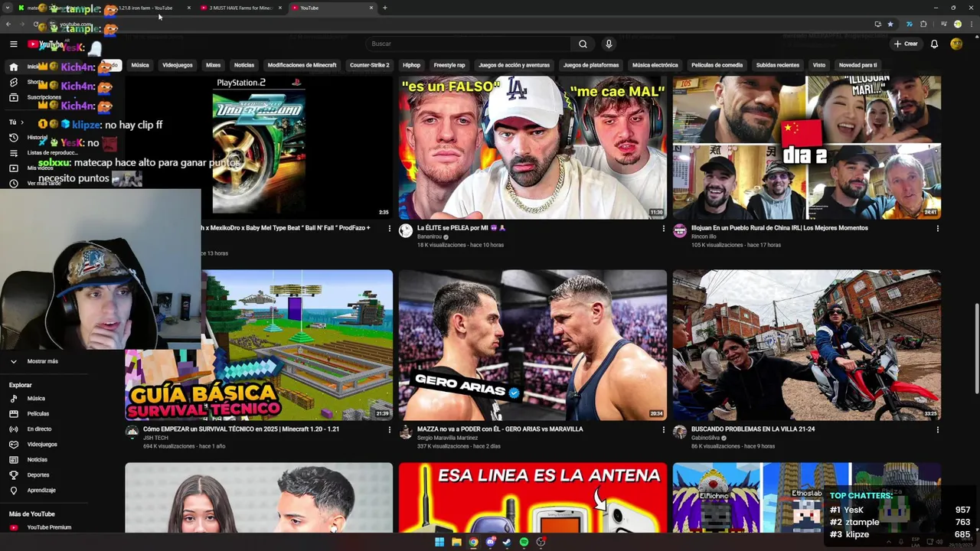This screenshot has height=551, width=980.
Task: Open En directo in sidebar
Action: click(39, 429)
